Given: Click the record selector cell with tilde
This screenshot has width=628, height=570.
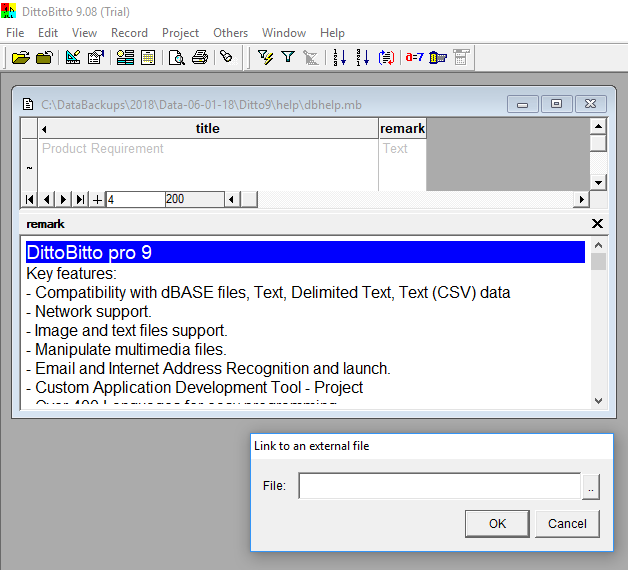Looking at the screenshot, I should (29, 165).
